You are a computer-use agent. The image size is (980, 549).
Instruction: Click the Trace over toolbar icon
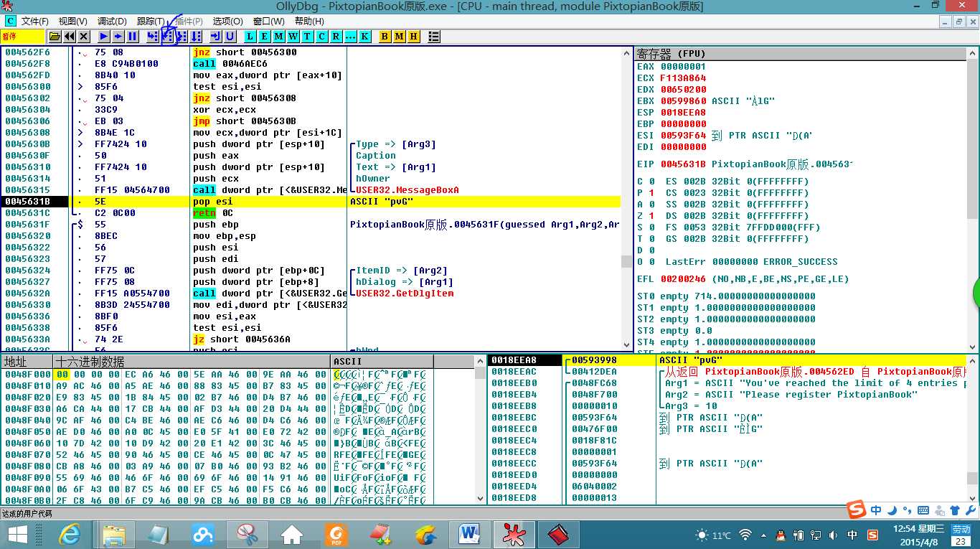coord(196,36)
